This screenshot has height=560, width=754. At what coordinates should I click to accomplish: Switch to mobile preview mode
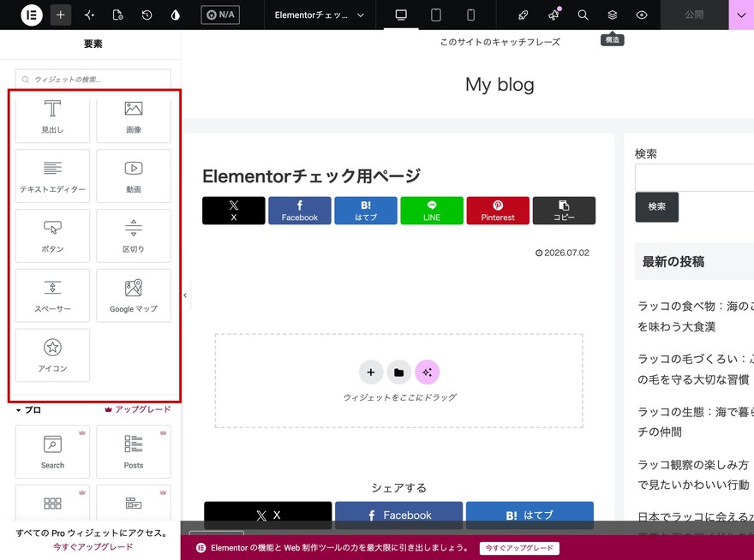click(x=470, y=15)
